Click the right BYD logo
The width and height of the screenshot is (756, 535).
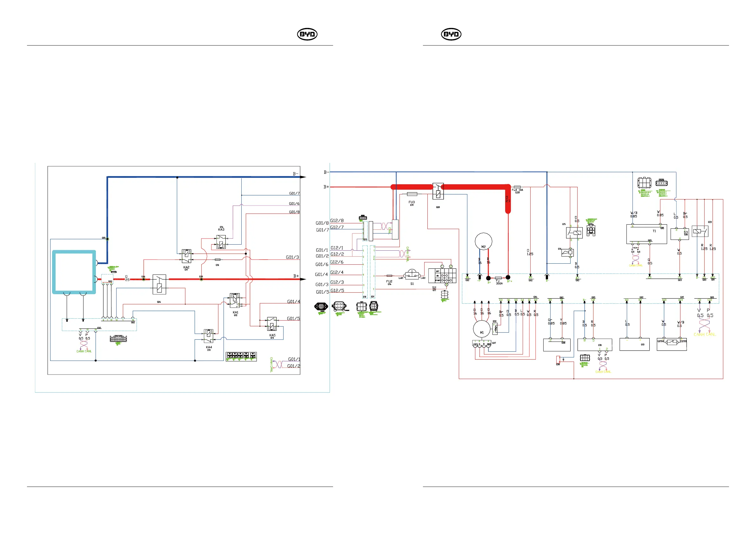coord(451,34)
